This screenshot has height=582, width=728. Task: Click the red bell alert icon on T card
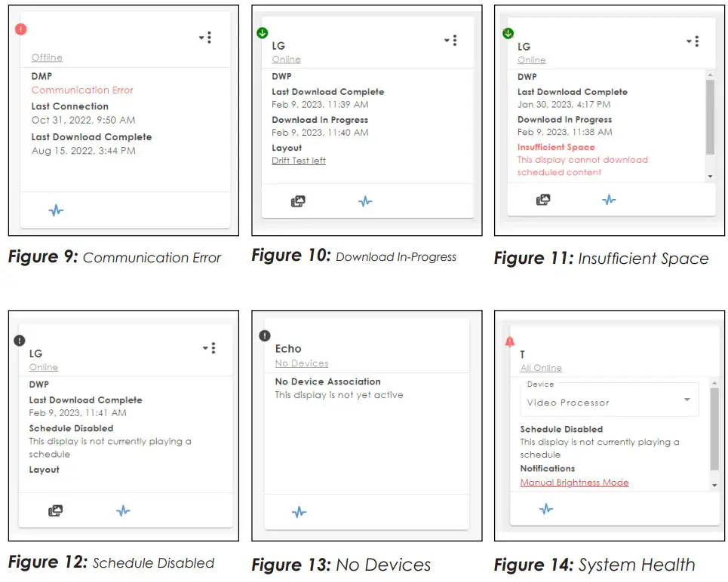[x=509, y=342]
